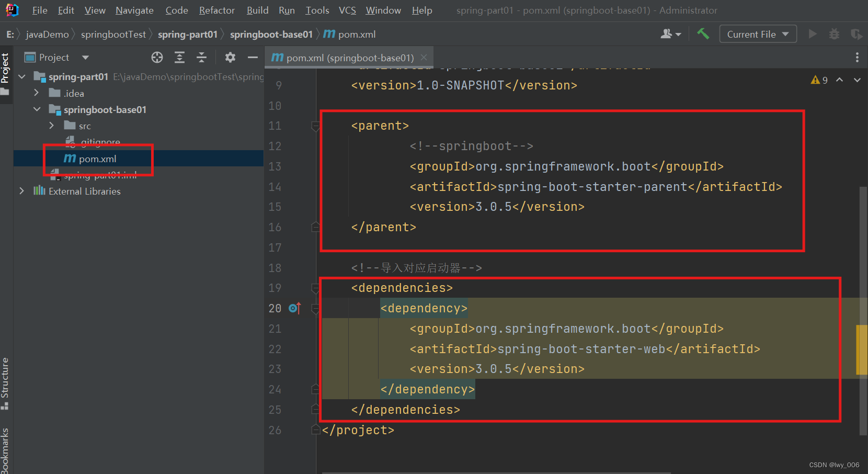Image resolution: width=868 pixels, height=474 pixels.
Task: Collapse the springboot-base01 module
Action: 37,109
